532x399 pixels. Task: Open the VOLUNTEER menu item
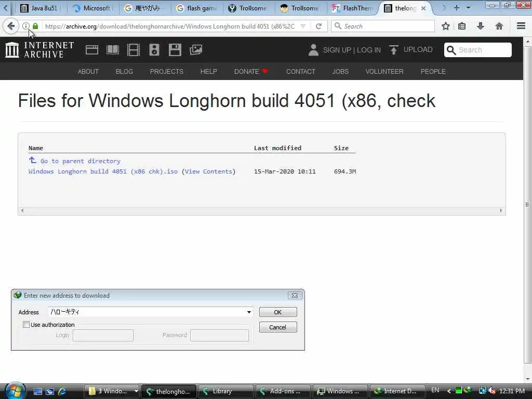[384, 72]
